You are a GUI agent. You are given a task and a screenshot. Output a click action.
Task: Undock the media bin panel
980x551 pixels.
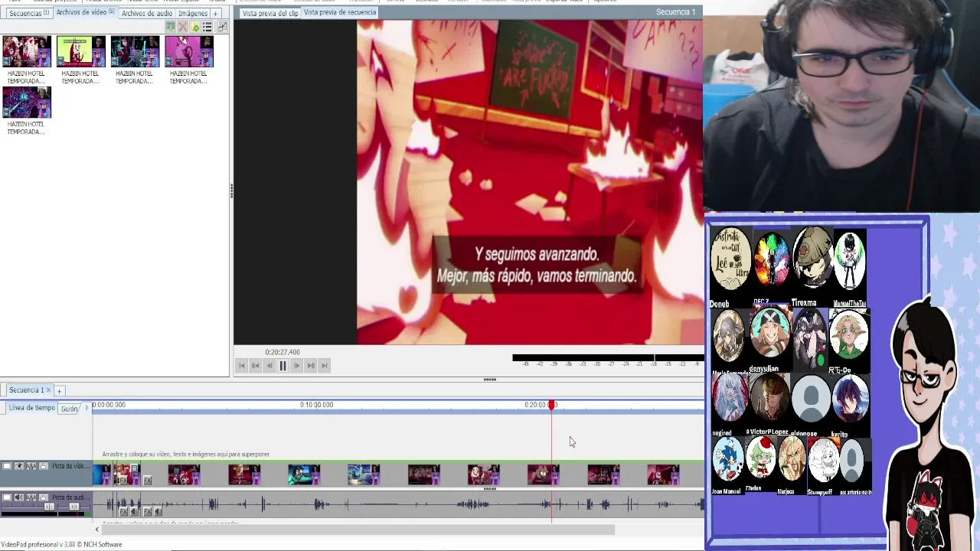(222, 27)
